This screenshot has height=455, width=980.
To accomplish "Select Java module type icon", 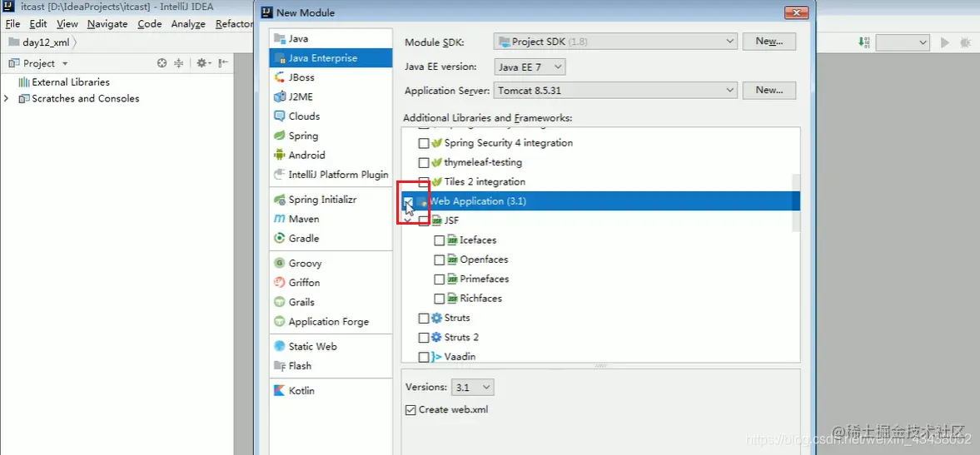I will coord(280,39).
